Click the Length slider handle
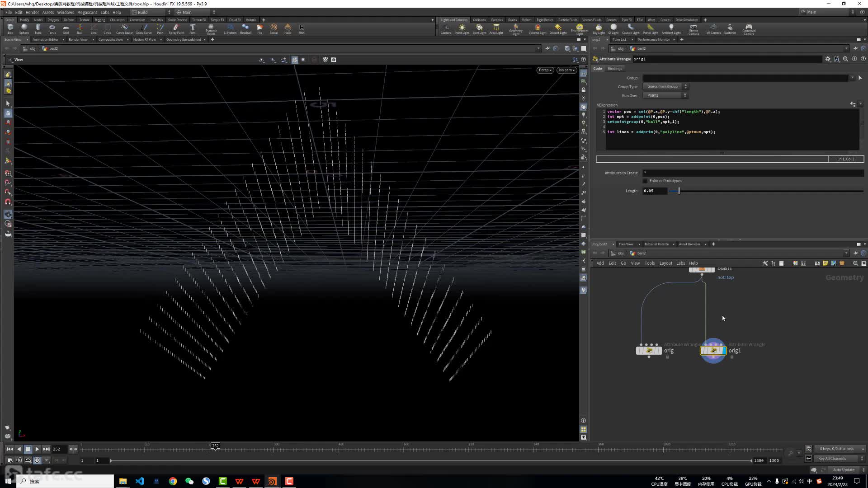 (679, 191)
